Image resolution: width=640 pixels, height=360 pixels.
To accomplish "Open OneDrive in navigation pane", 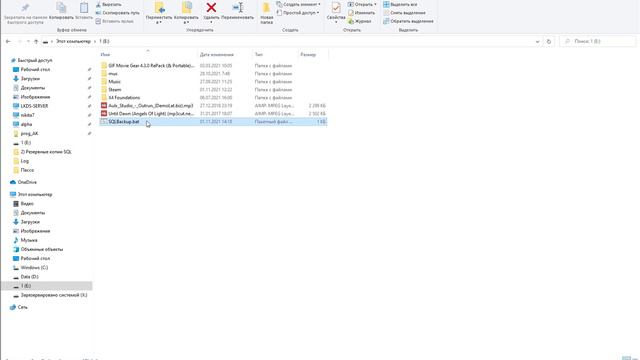I will coord(27,182).
